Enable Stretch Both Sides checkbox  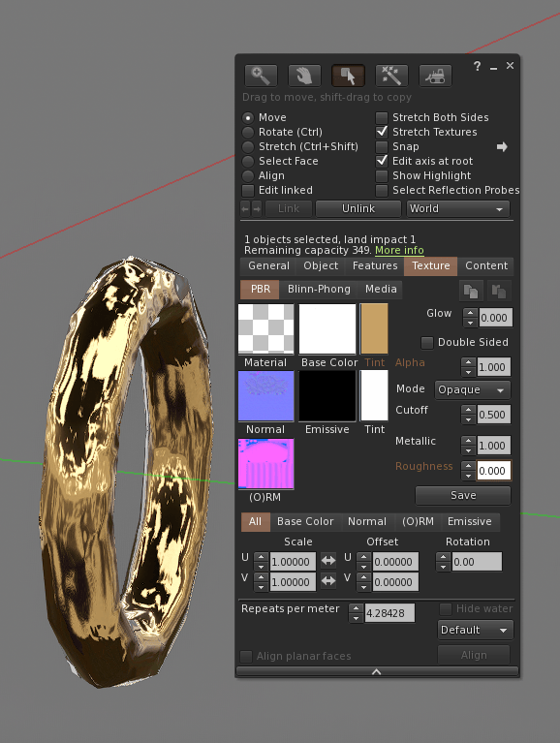tap(382, 117)
